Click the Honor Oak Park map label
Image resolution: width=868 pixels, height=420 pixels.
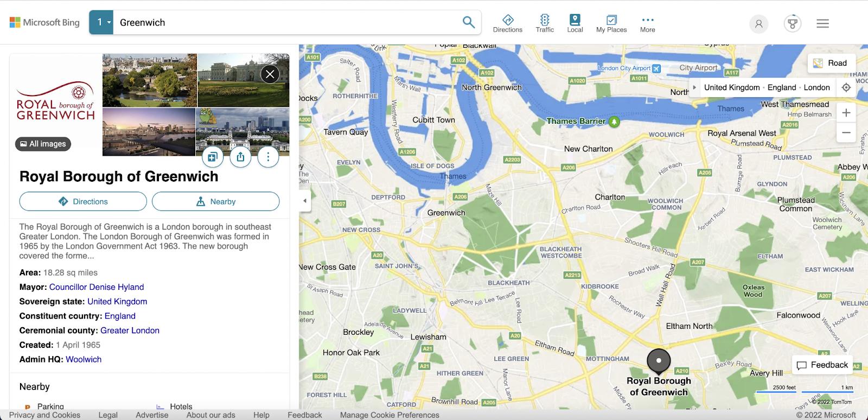point(351,353)
